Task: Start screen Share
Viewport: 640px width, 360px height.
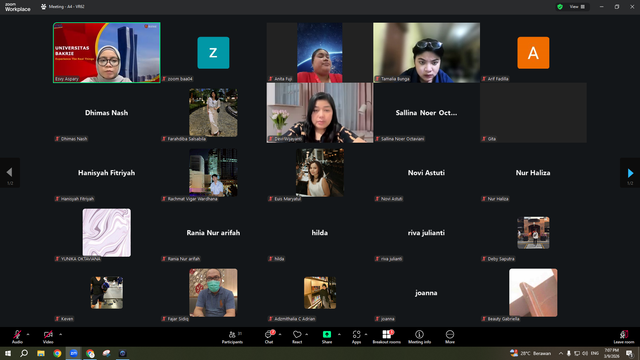Action: coord(327,337)
